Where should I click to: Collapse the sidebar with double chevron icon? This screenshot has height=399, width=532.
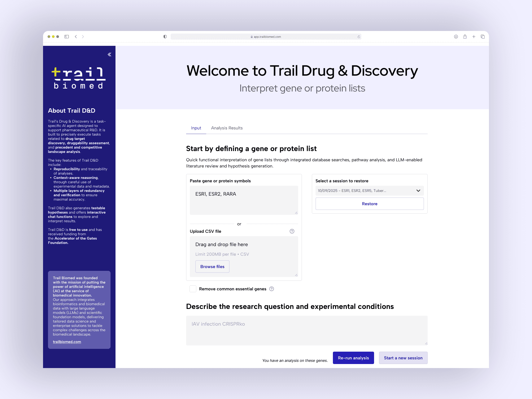click(109, 54)
